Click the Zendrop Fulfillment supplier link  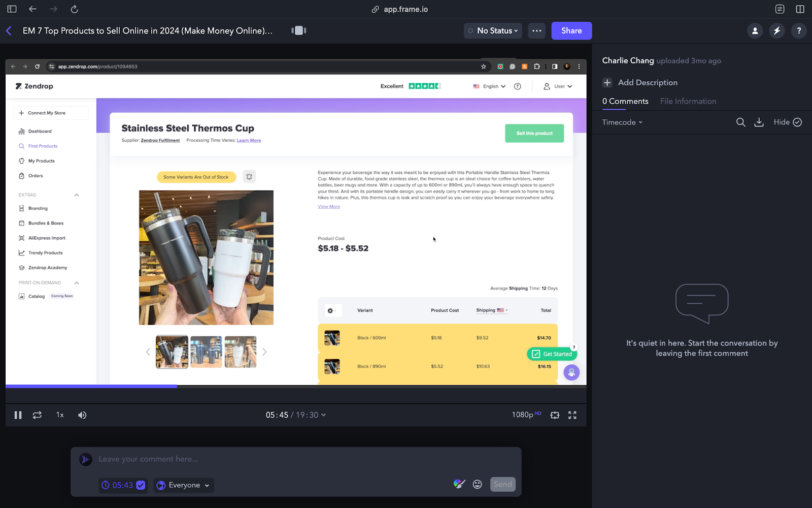coord(160,140)
